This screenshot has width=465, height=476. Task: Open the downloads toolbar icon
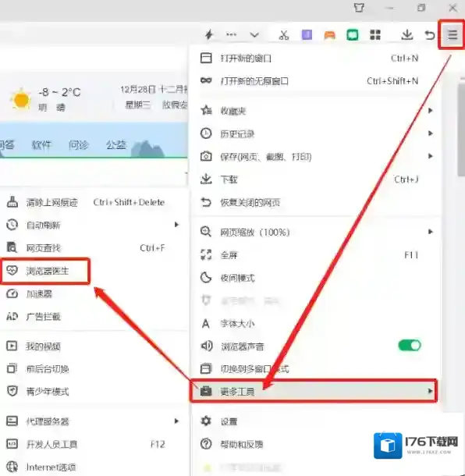(406, 34)
